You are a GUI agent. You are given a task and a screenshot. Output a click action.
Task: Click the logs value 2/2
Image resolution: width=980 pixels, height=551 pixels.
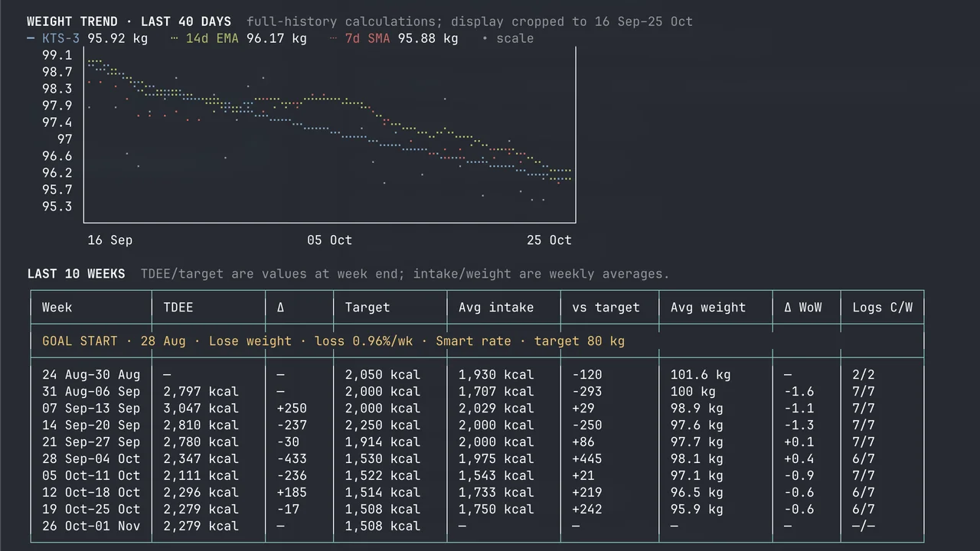(864, 375)
